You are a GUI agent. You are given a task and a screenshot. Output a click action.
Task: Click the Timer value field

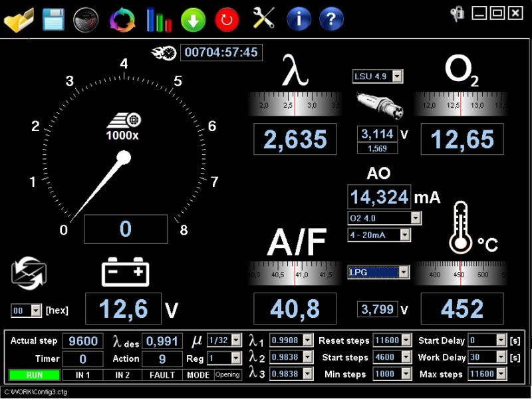click(x=82, y=358)
